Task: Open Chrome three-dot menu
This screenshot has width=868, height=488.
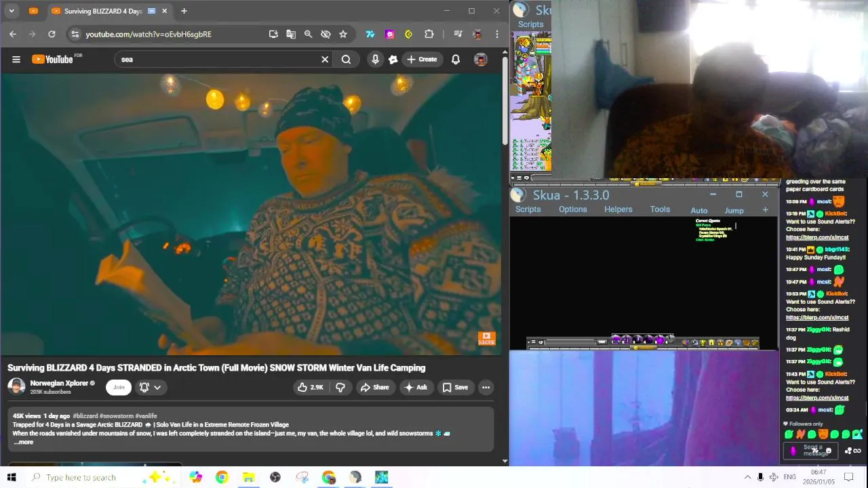Action: click(x=496, y=34)
